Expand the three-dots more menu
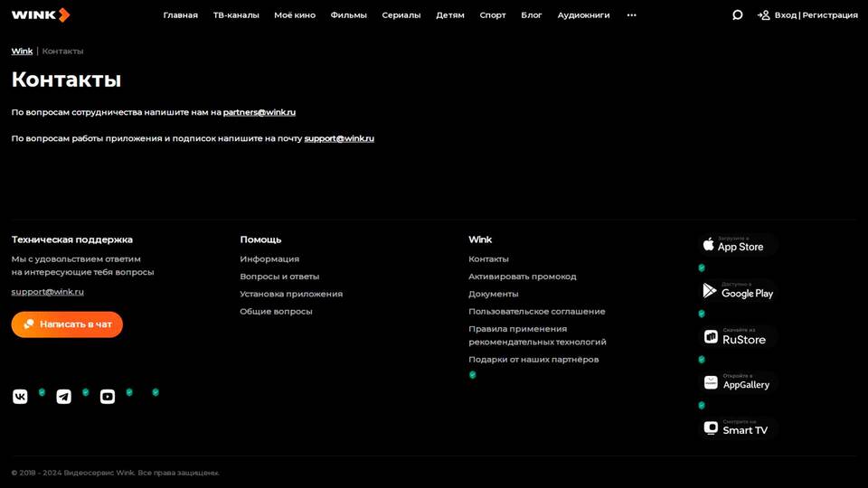 coord(632,15)
